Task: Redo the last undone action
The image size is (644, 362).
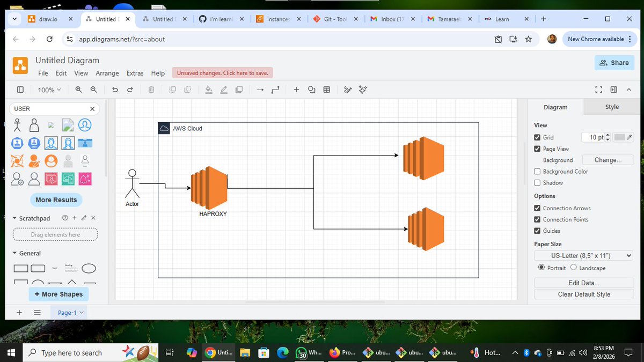Action: point(130,90)
